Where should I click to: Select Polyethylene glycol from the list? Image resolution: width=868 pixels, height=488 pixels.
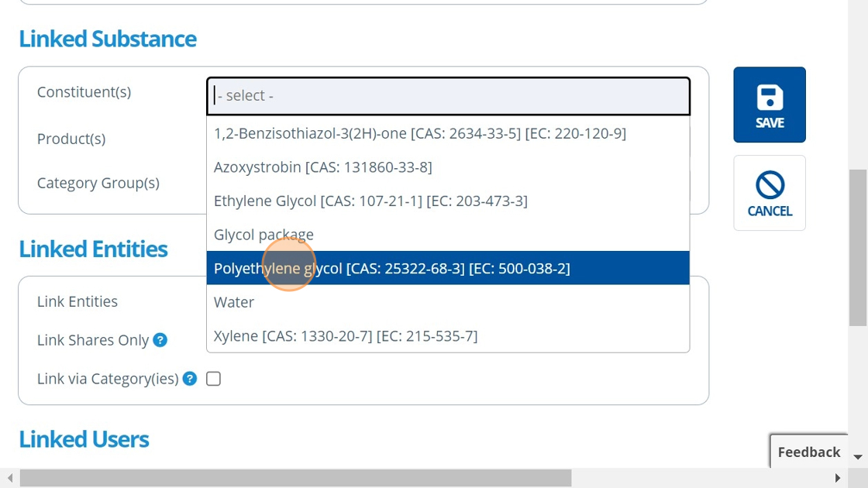tap(391, 268)
